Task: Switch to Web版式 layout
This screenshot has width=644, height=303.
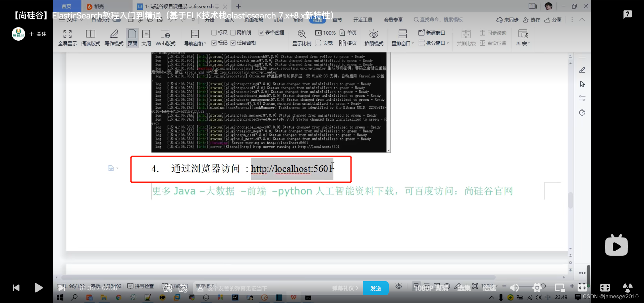Action: tap(165, 37)
